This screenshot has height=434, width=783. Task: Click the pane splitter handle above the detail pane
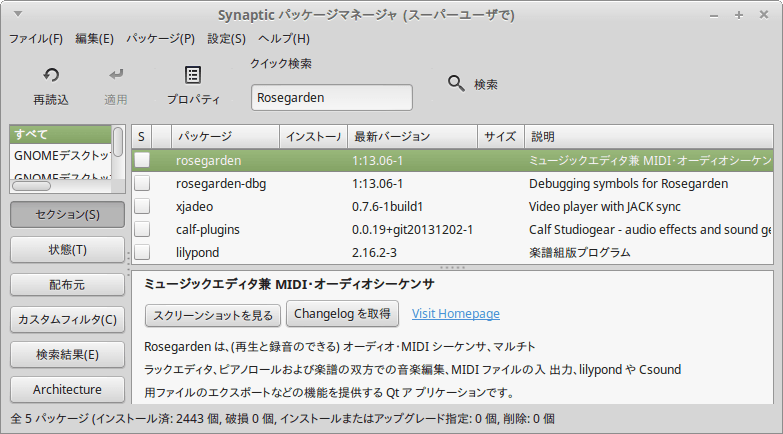point(452,268)
